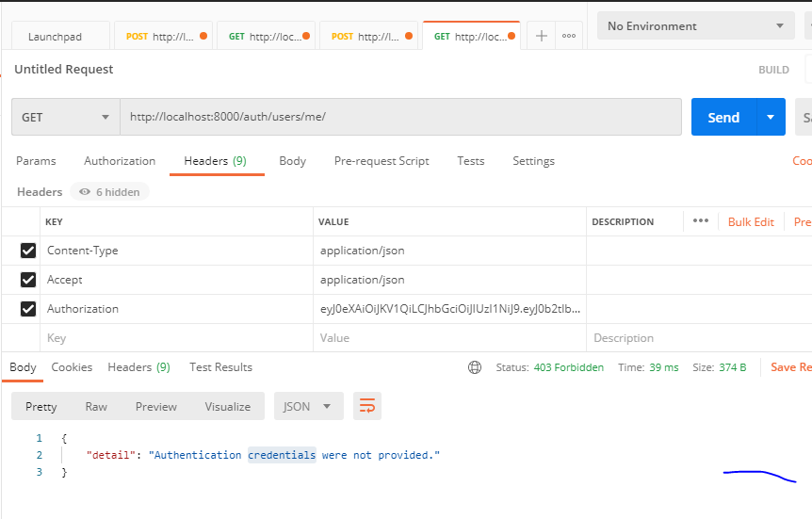
Task: Open the Settings tab
Action: [533, 161]
